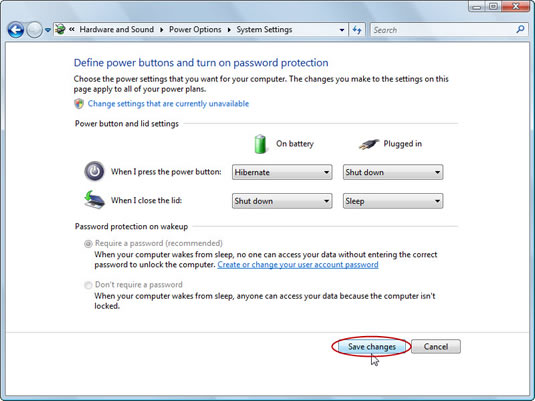Image resolution: width=535 pixels, height=401 pixels.
Task: Minimize the window
Action: click(x=477, y=6)
